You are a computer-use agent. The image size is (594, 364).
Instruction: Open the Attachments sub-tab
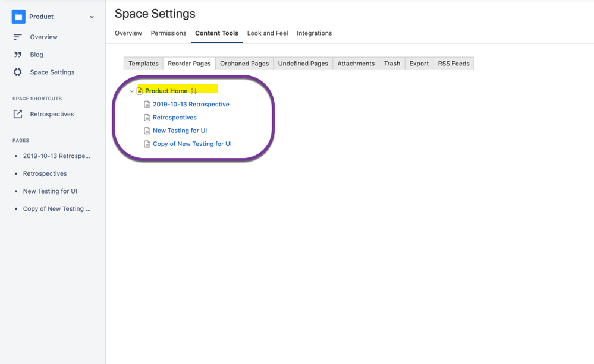[356, 64]
